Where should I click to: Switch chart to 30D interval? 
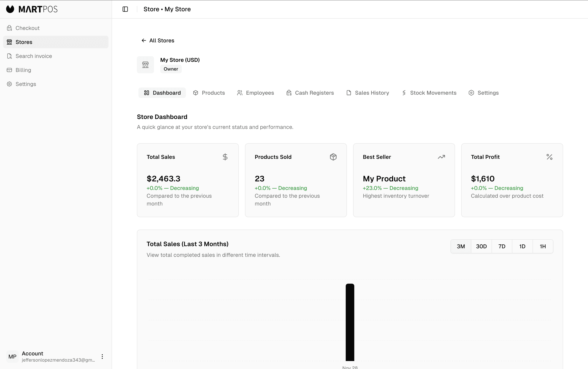[x=481, y=247]
